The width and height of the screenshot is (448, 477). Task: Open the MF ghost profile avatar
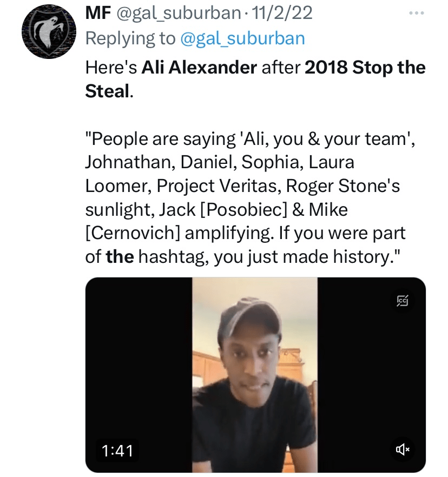tap(46, 34)
